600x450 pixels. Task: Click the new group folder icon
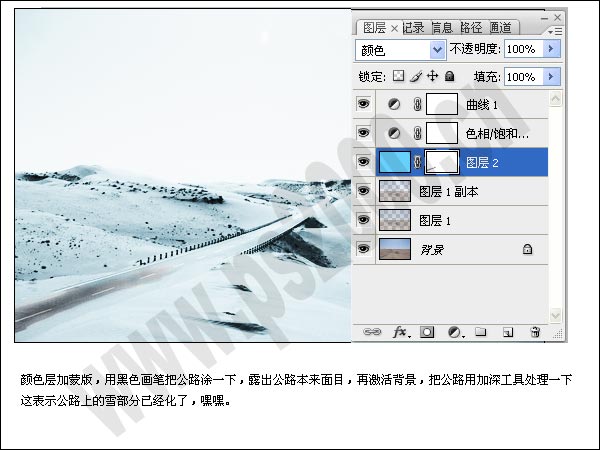pos(481,331)
